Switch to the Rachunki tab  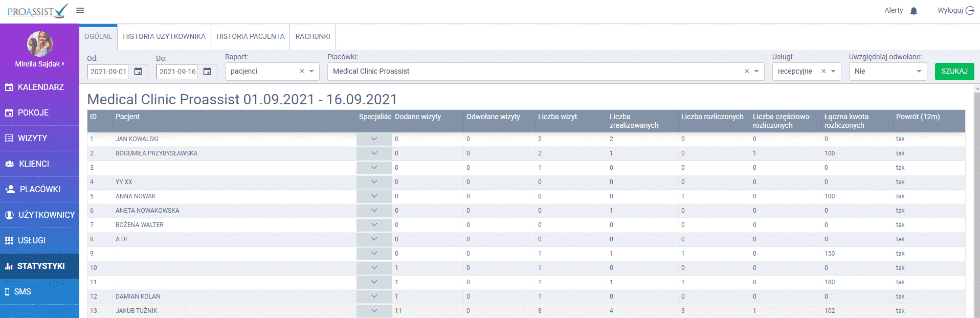313,37
